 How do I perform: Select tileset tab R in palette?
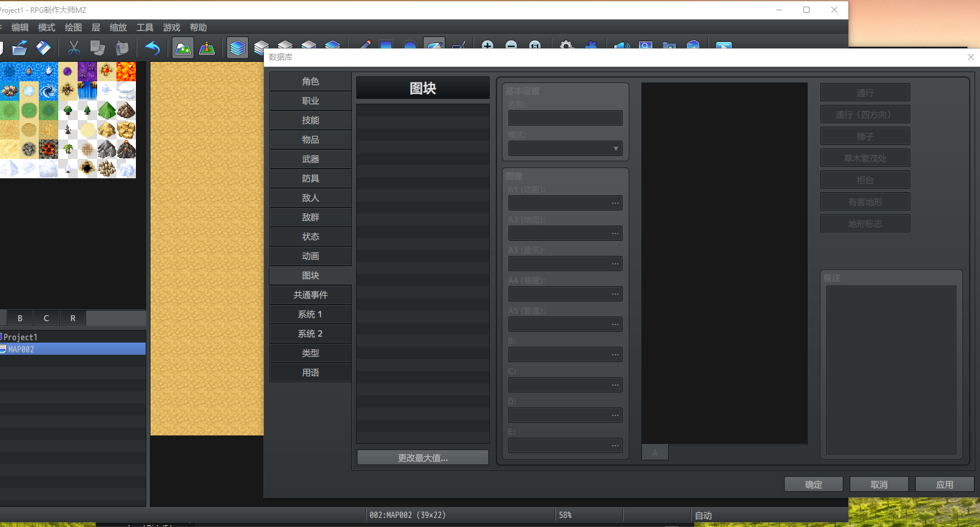click(73, 318)
